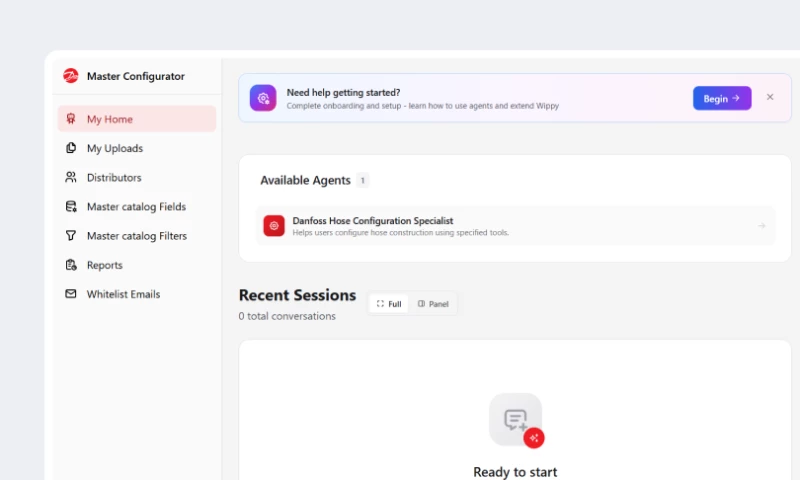Click the Begin onboarding button
The width and height of the screenshot is (800, 480).
point(722,98)
